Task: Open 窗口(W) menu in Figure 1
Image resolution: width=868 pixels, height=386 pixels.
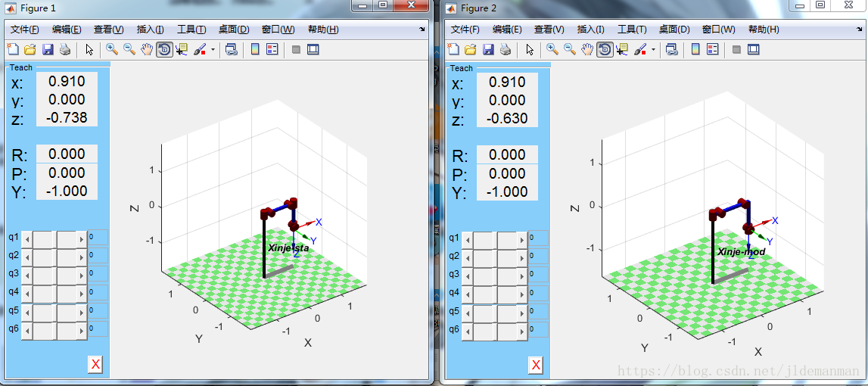Action: pos(278,30)
